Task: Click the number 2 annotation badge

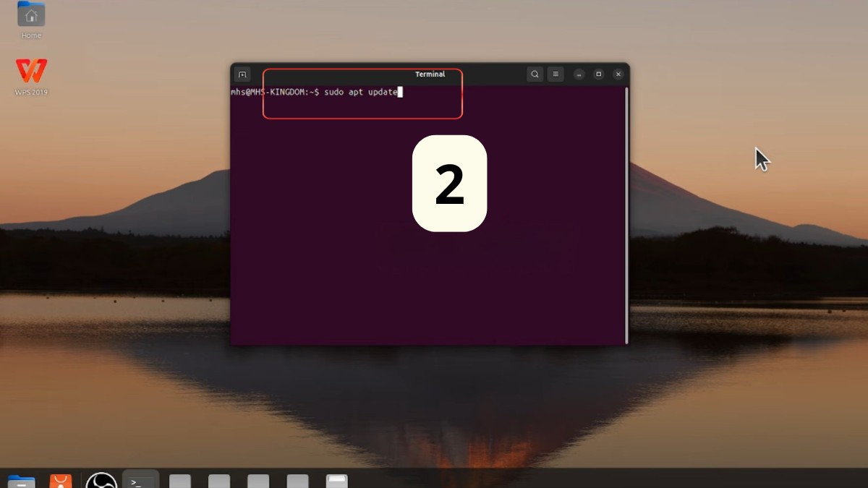Action: 449,184
